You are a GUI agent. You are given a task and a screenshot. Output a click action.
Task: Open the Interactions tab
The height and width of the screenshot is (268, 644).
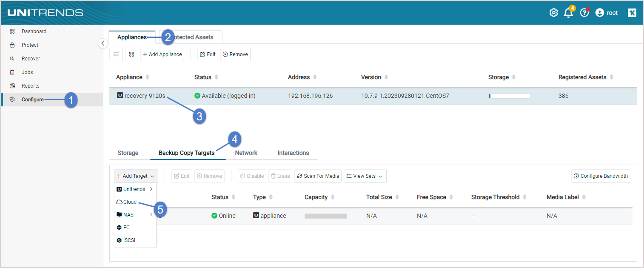point(294,153)
